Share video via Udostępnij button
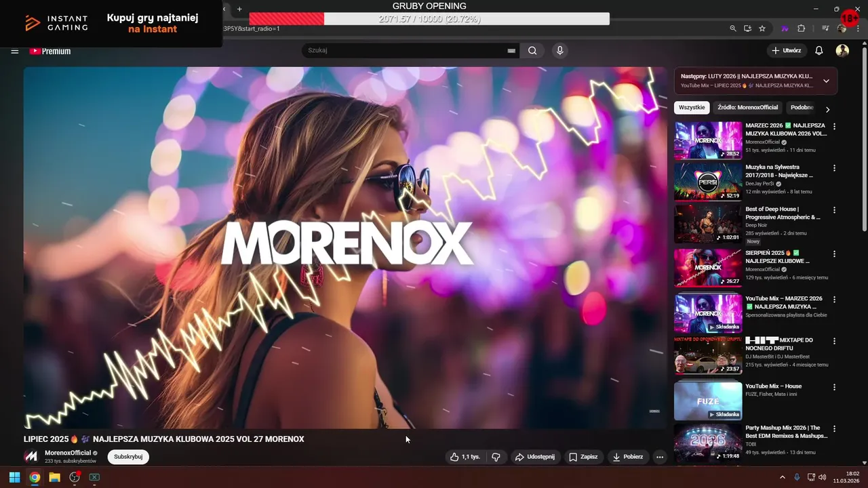Screen dimensions: 868x488 tap(535, 457)
